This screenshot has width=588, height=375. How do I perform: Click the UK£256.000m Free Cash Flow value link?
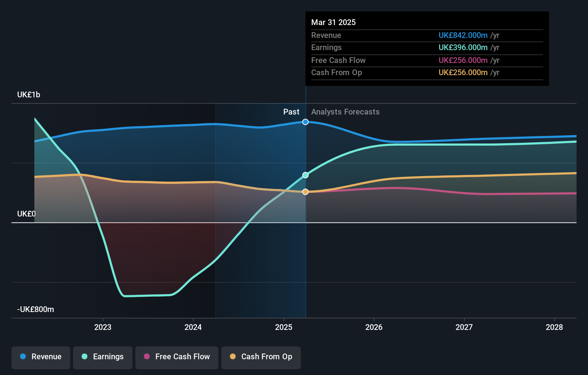[463, 60]
